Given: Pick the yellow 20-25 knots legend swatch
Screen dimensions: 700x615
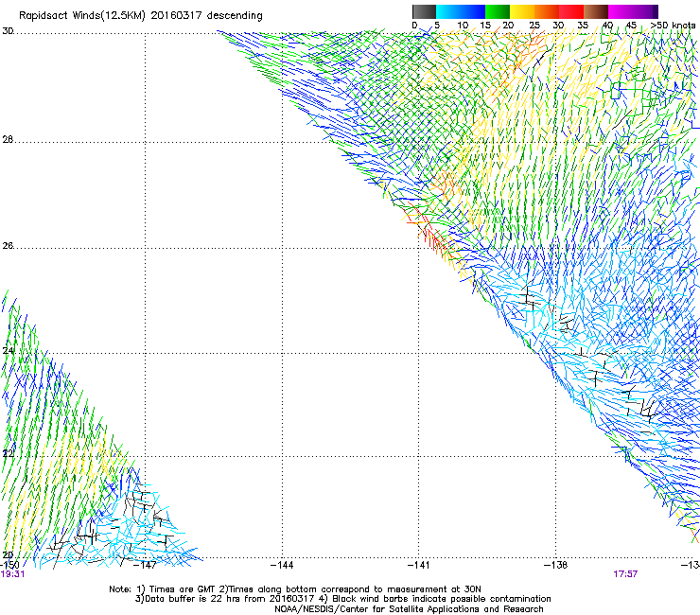Looking at the screenshot, I should pyautogui.click(x=522, y=11).
